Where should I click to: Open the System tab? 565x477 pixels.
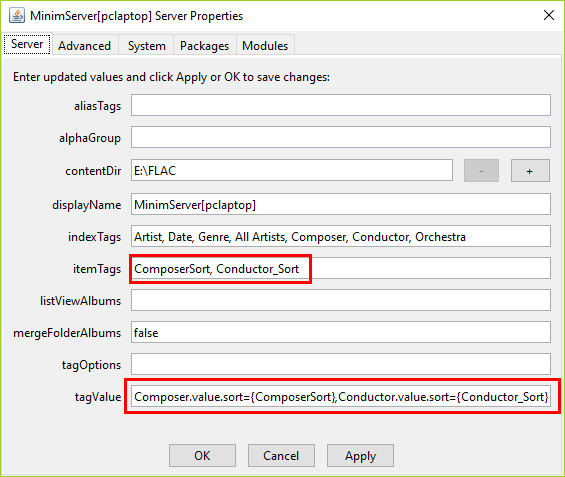click(147, 46)
